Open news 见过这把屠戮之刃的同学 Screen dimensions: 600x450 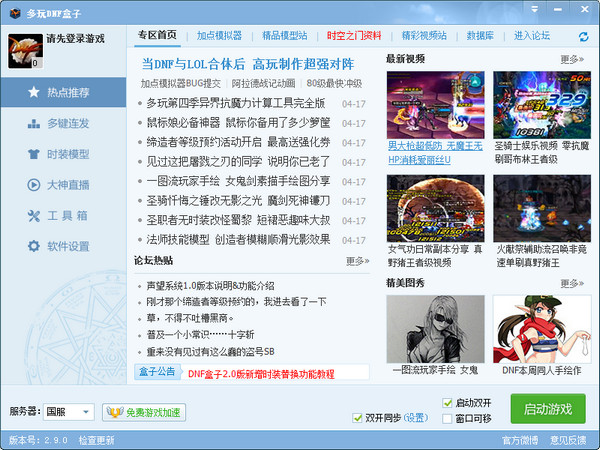click(x=238, y=161)
